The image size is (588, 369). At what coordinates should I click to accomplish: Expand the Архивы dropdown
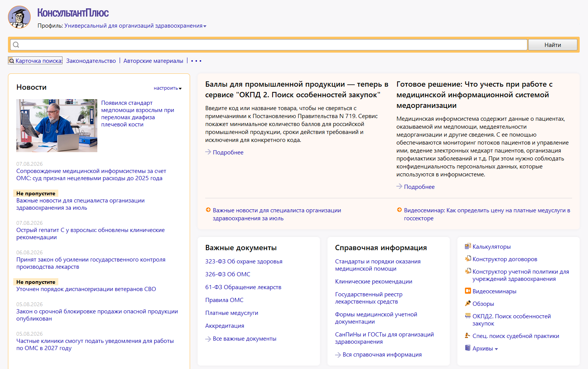click(x=485, y=349)
